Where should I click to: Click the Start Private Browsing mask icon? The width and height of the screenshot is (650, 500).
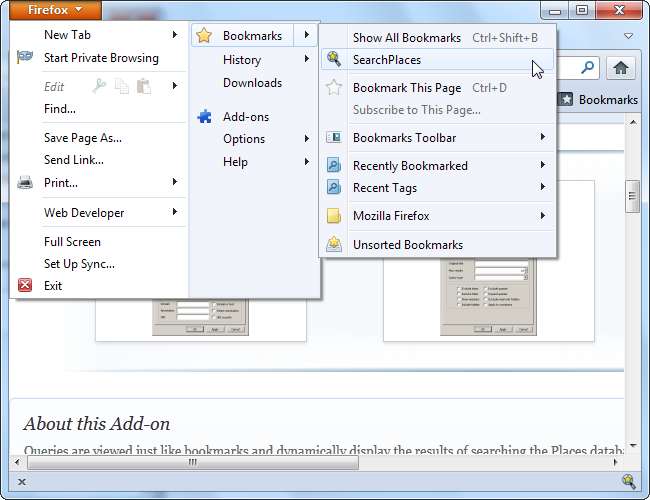(x=25, y=57)
